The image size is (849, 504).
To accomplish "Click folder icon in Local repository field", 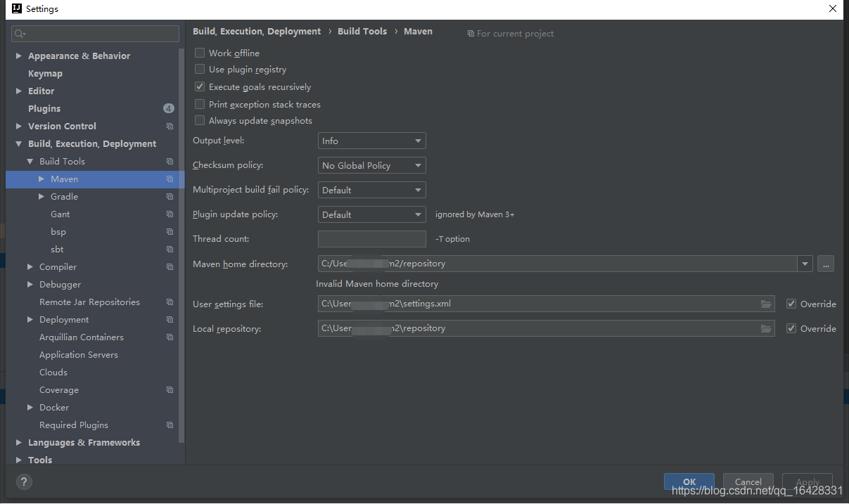I will 766,329.
